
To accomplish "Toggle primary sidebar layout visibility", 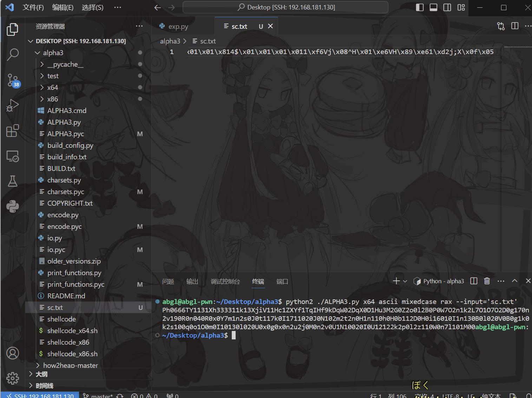I will pos(420,7).
